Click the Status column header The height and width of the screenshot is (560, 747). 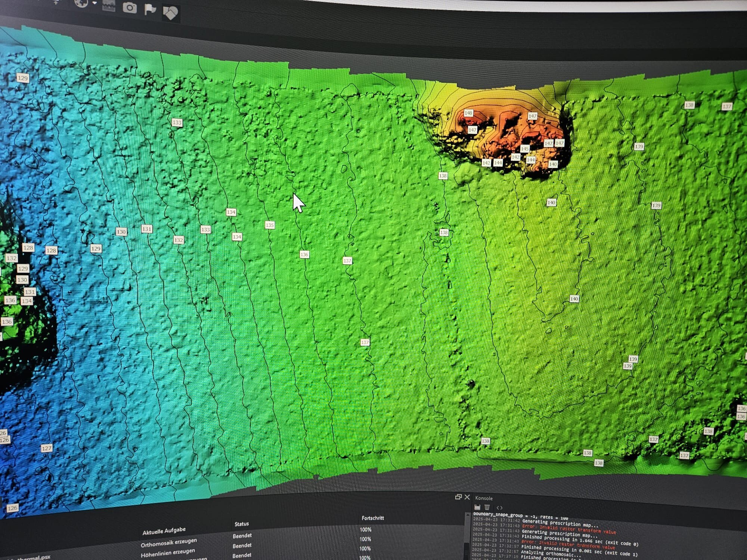tap(242, 524)
